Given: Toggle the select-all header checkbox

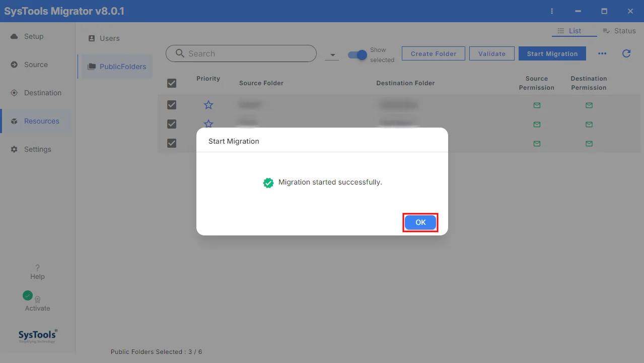Looking at the screenshot, I should pos(172,83).
